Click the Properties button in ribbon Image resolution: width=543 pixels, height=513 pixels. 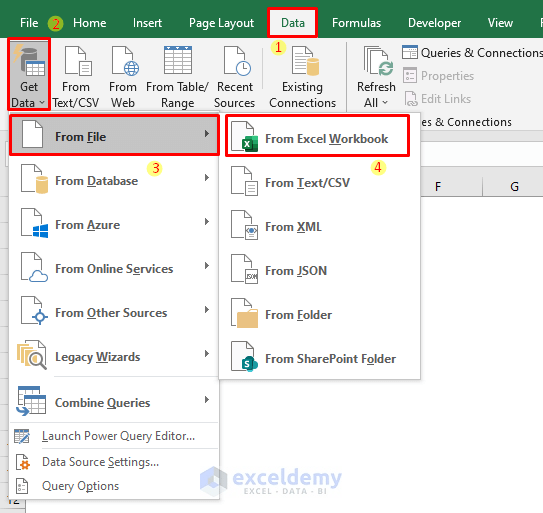pos(438,76)
